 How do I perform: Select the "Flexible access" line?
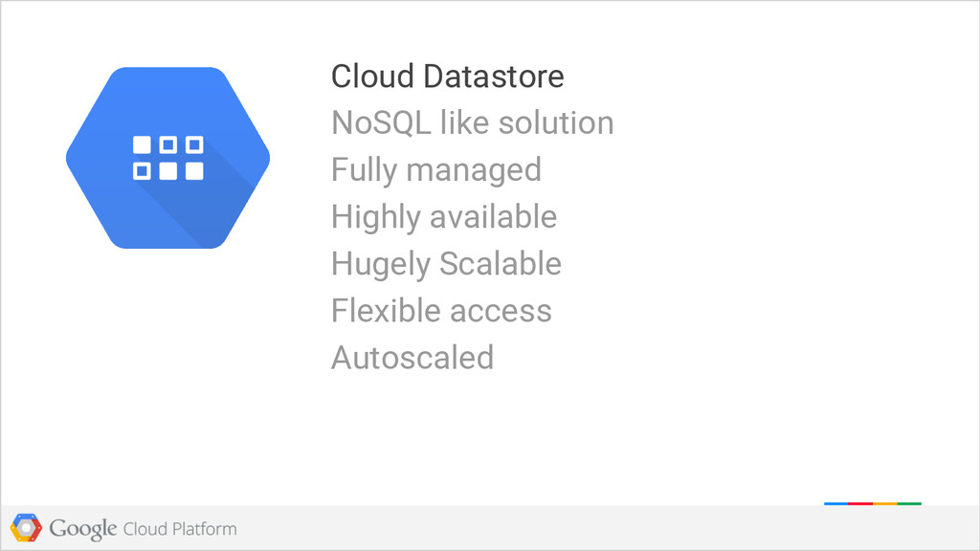[441, 311]
